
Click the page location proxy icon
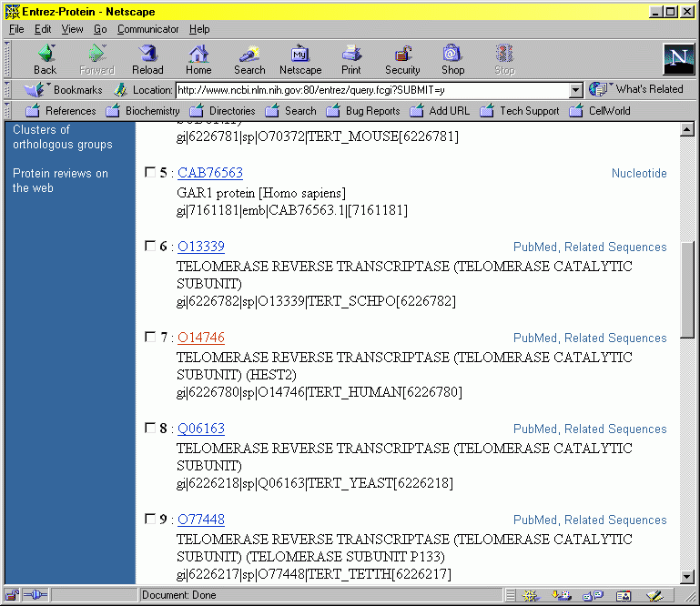click(x=119, y=90)
